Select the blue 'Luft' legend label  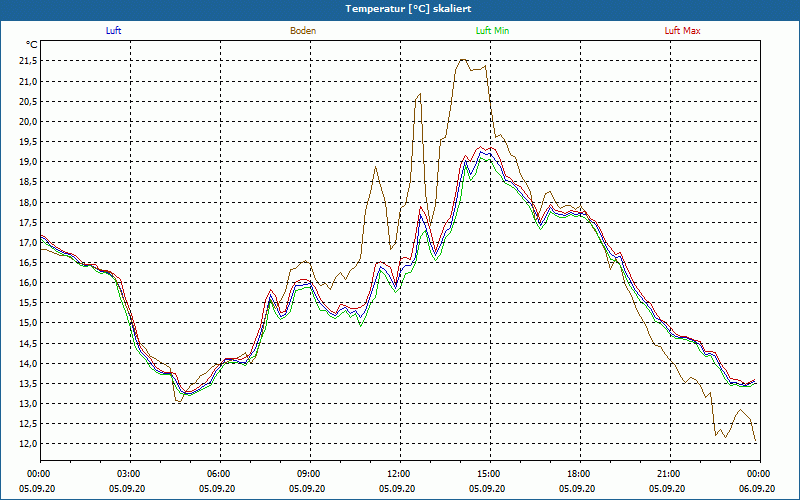(x=113, y=31)
